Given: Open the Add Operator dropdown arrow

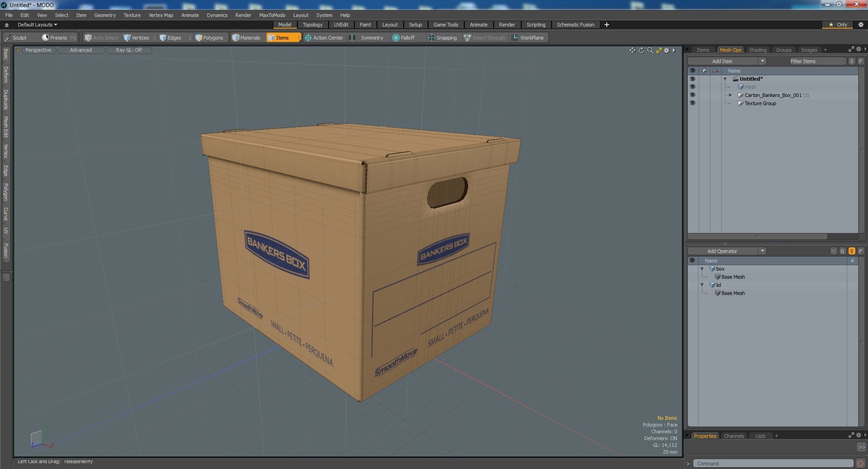Looking at the screenshot, I should click(x=762, y=251).
